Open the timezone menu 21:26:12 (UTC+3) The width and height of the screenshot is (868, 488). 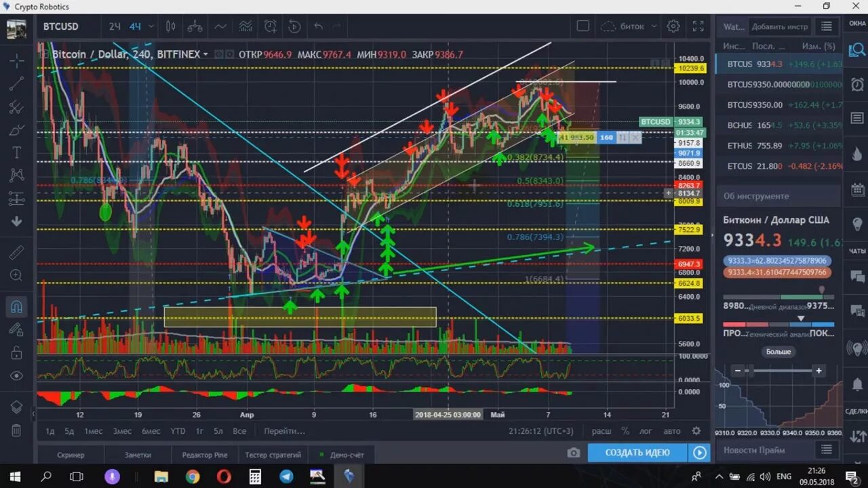pyautogui.click(x=541, y=431)
